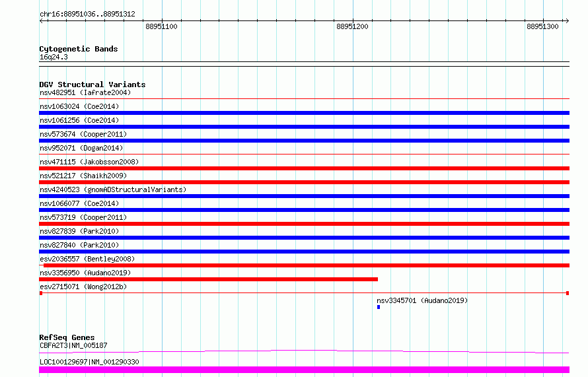The height and width of the screenshot is (377, 588).
Task: Click the 88951100 ruler position label
Action: 161,26
